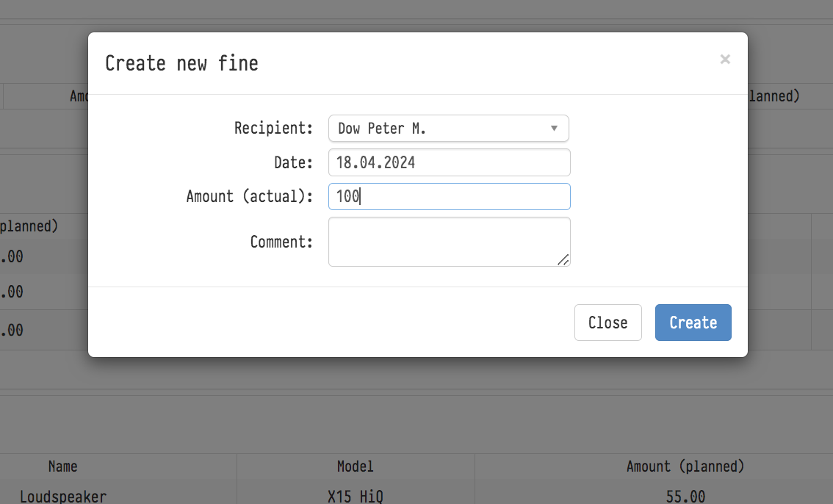
Task: Select the Amount (planned) header above 55.00
Action: click(685, 467)
